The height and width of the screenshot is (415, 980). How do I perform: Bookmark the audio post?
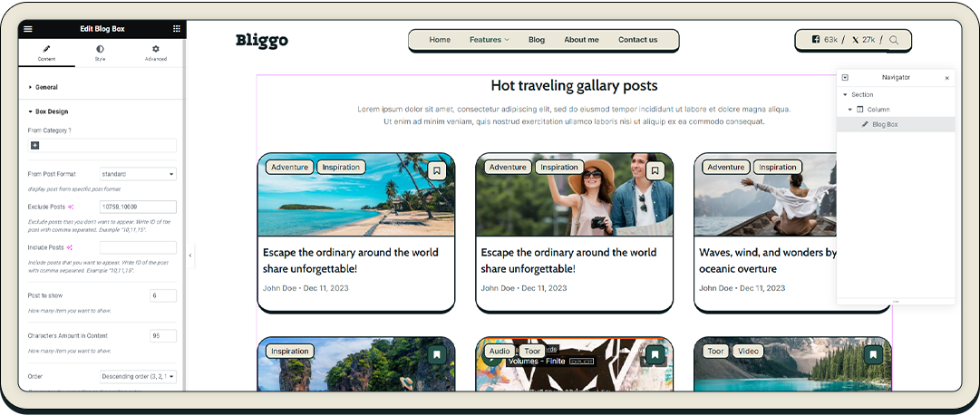[x=655, y=355]
